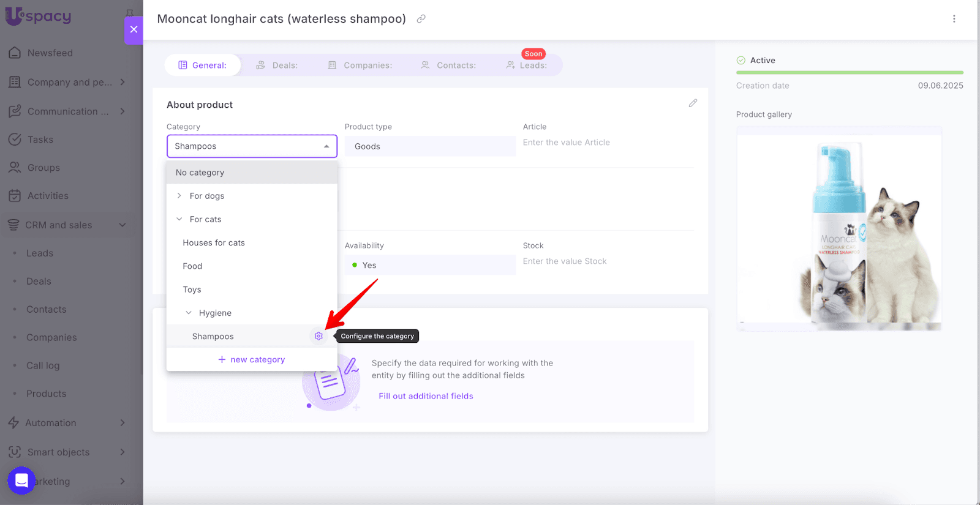Click the Newsfeed icon in sidebar

coord(15,53)
